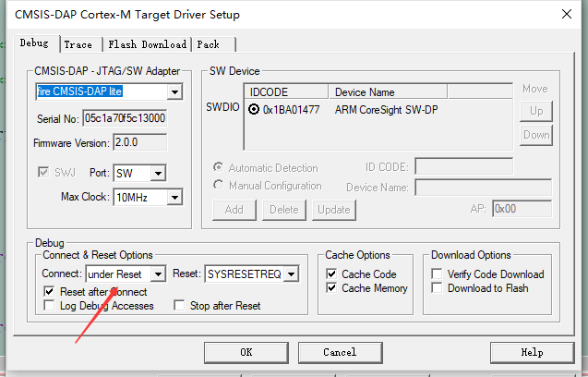Viewport: 588px width, 377px height.
Task: Click the AP 0x00 field
Action: click(522, 209)
